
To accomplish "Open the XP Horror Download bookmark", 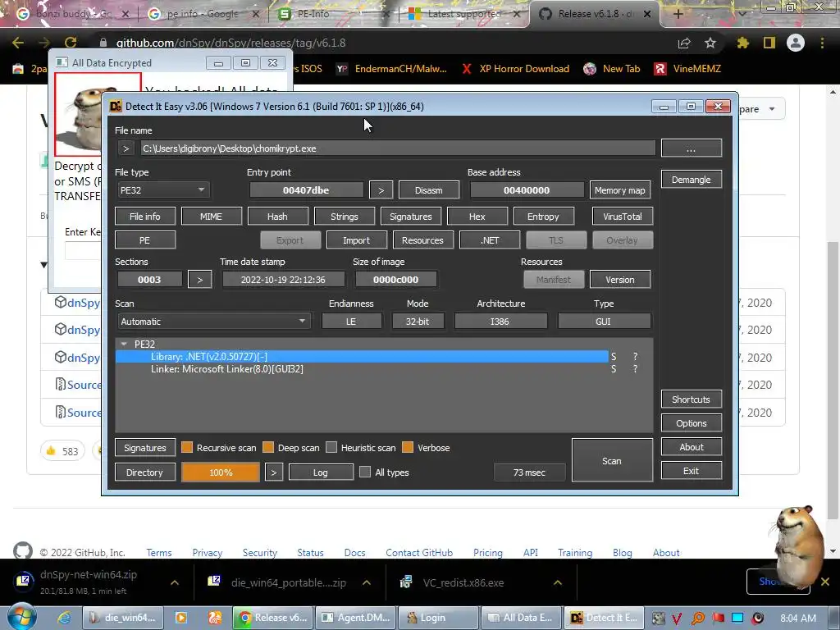I will coord(516,69).
